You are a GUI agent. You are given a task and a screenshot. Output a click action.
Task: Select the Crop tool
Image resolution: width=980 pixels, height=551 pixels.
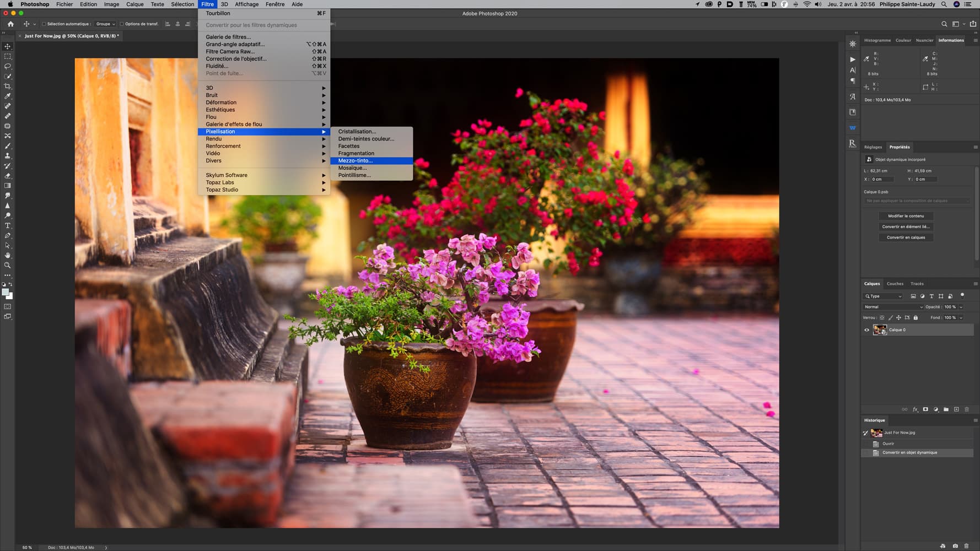coord(8,86)
